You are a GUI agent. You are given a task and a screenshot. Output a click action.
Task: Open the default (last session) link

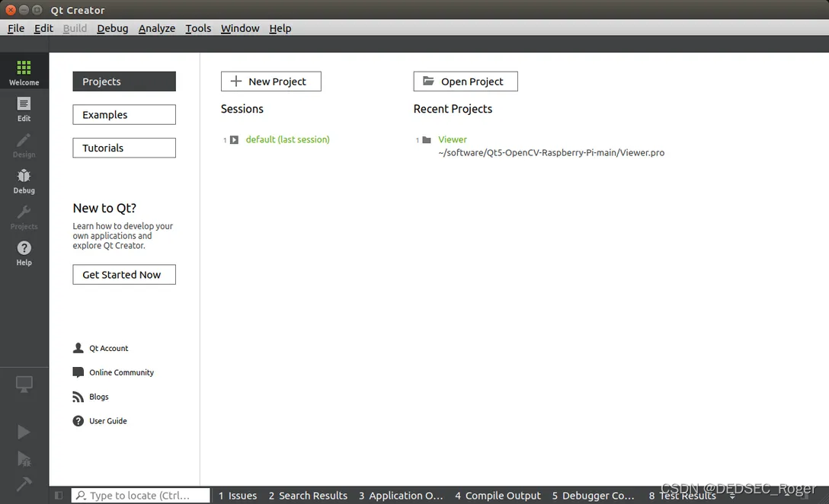[287, 139]
